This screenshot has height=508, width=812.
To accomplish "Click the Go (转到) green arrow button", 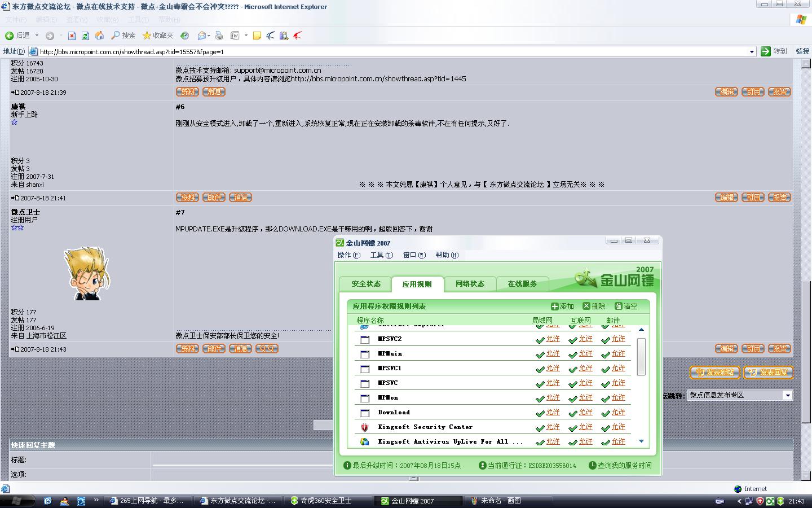I will [x=765, y=51].
